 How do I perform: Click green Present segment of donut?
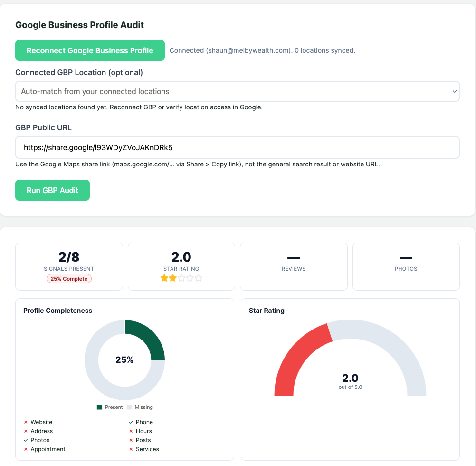point(148,337)
